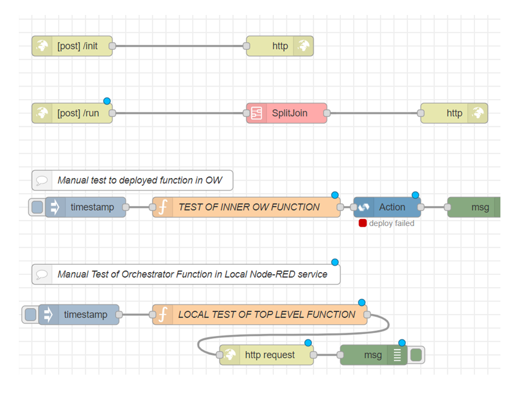The height and width of the screenshot is (399, 532).
Task: Click the output port of [post] /run node
Action: (x=112, y=113)
